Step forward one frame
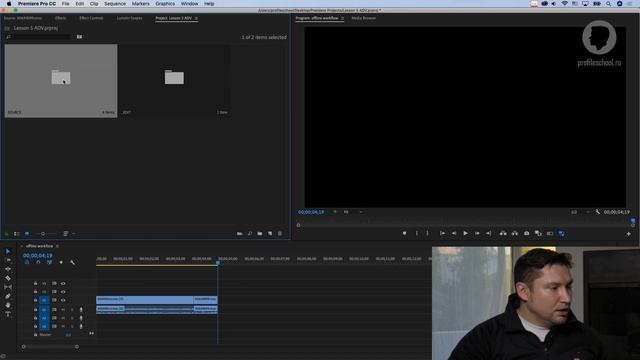 (x=477, y=233)
